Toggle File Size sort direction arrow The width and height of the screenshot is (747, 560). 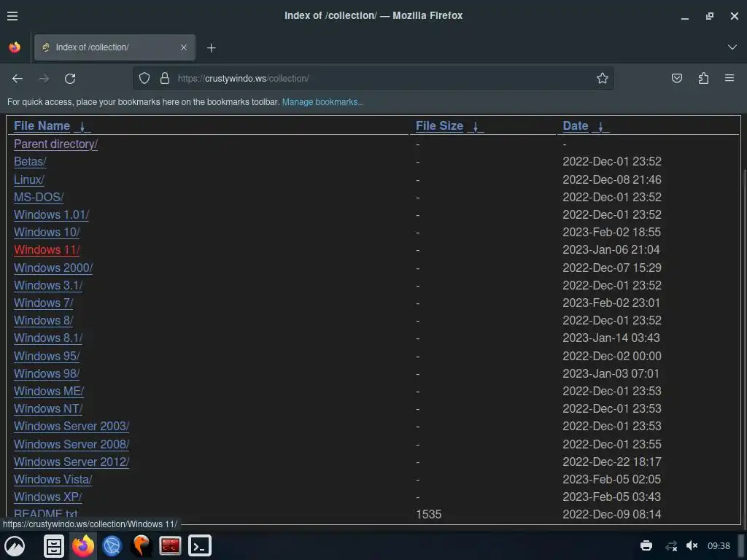(x=476, y=127)
